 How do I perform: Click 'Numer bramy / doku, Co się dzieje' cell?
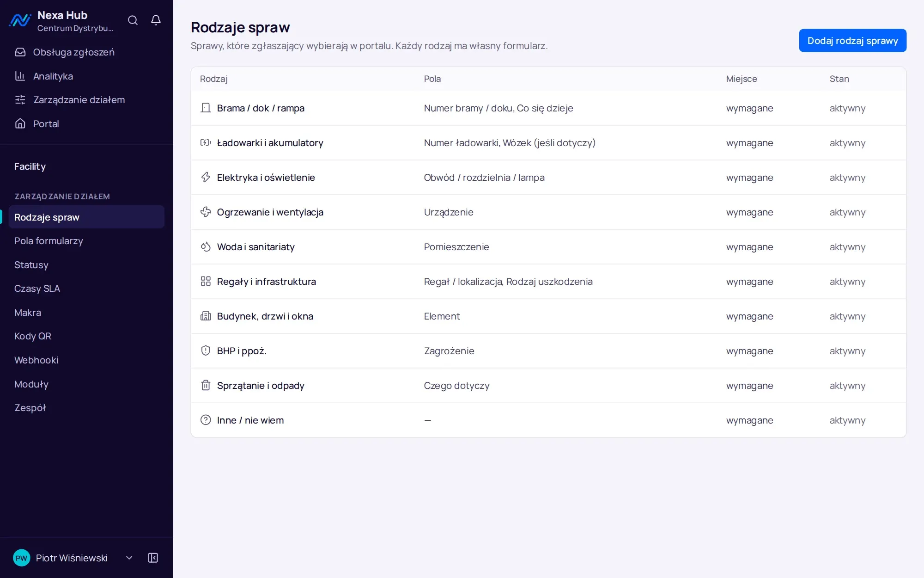498,108
